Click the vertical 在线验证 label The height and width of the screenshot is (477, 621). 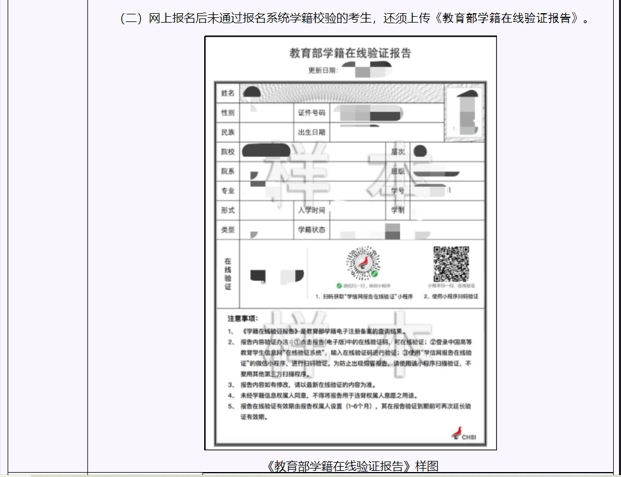pyautogui.click(x=228, y=274)
